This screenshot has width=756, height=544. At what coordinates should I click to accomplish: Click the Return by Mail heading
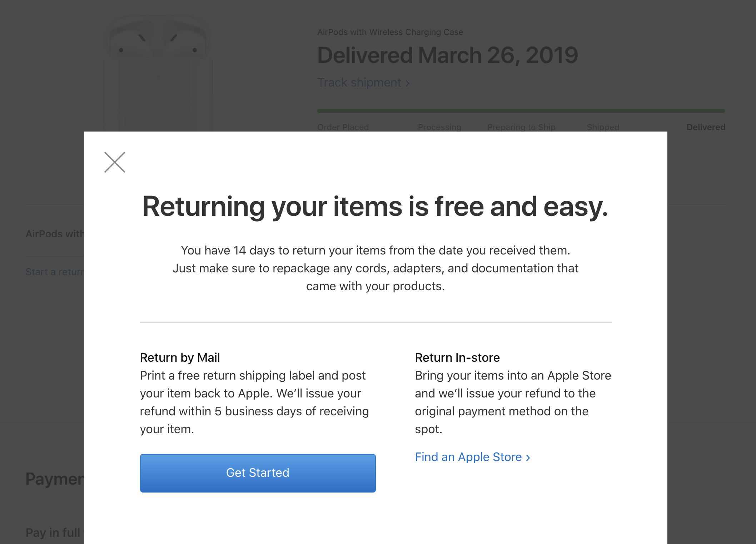click(x=180, y=357)
